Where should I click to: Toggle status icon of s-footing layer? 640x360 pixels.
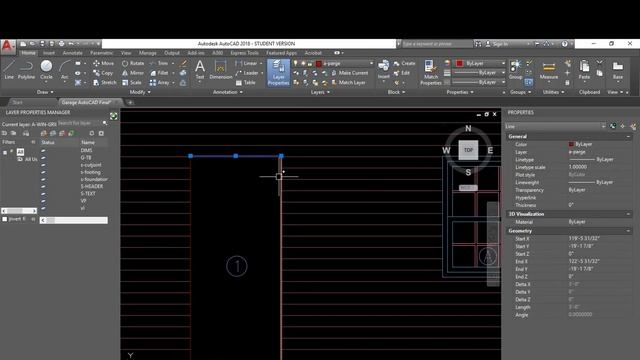[x=43, y=172]
